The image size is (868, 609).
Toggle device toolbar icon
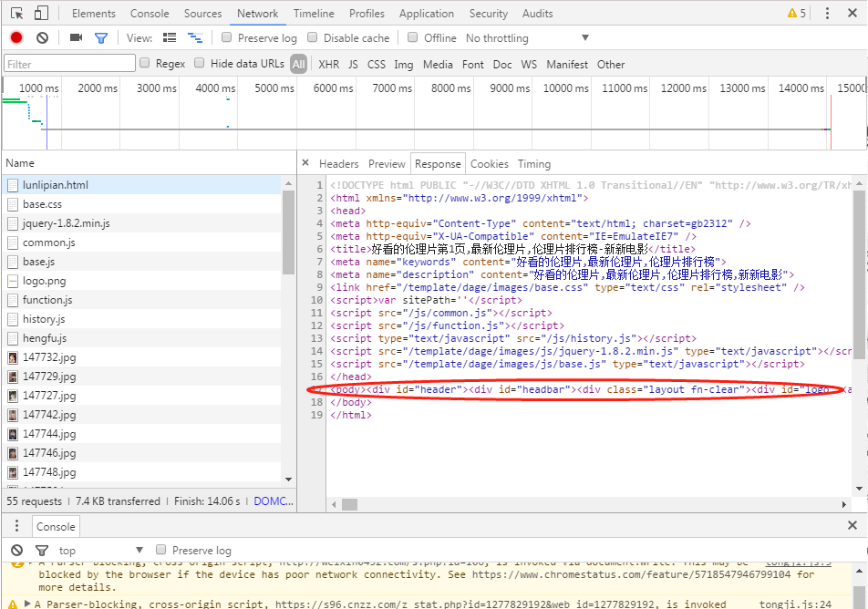(x=41, y=13)
